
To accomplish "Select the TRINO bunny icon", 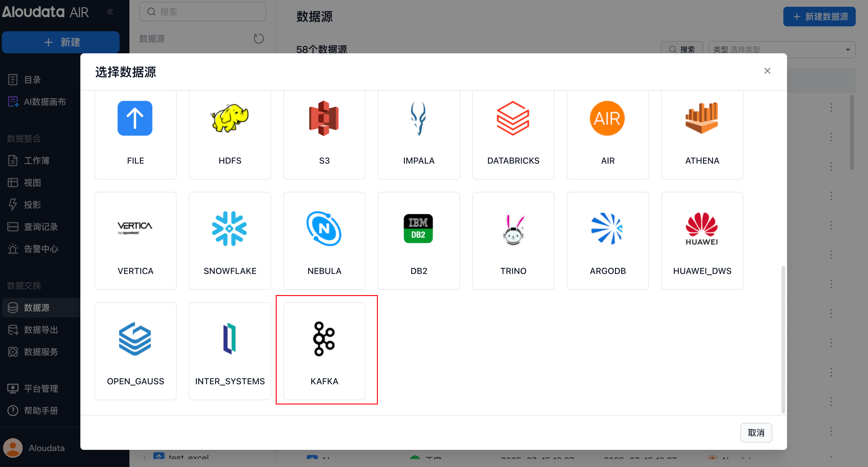I will point(513,229).
